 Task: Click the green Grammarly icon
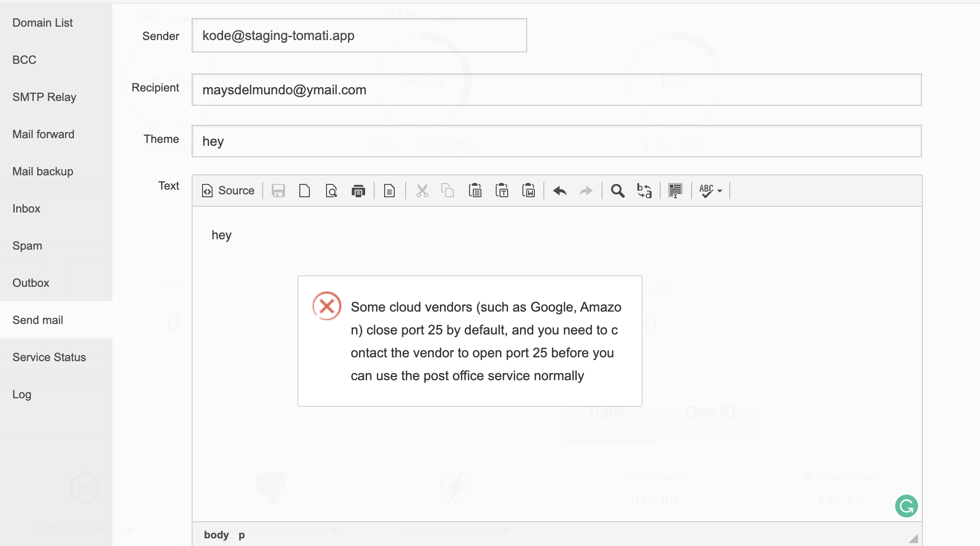coord(906,506)
